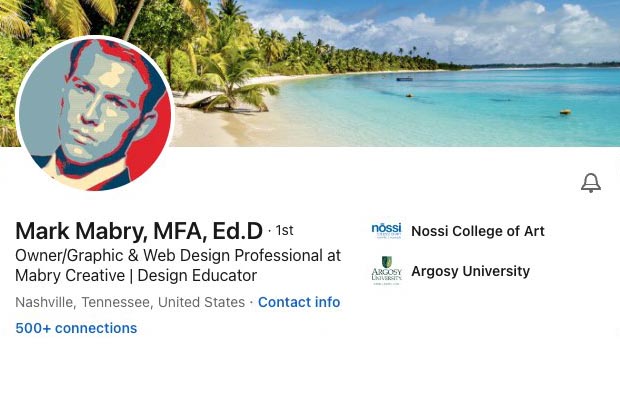Click the notification bell icon
The width and height of the screenshot is (620, 402).
click(591, 183)
